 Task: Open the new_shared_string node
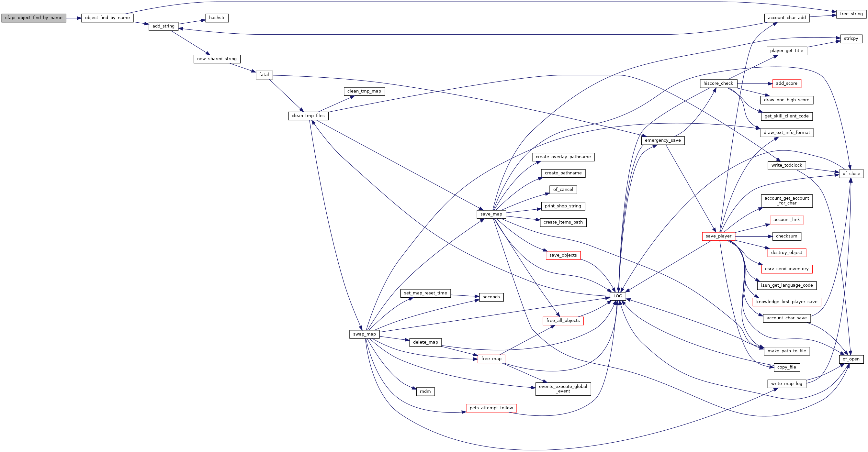(x=217, y=59)
